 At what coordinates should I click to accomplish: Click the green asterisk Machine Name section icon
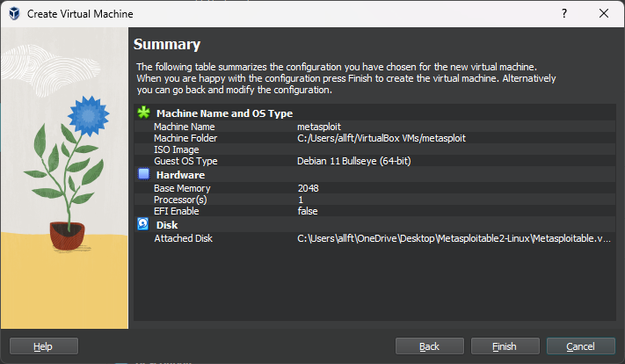tap(143, 113)
